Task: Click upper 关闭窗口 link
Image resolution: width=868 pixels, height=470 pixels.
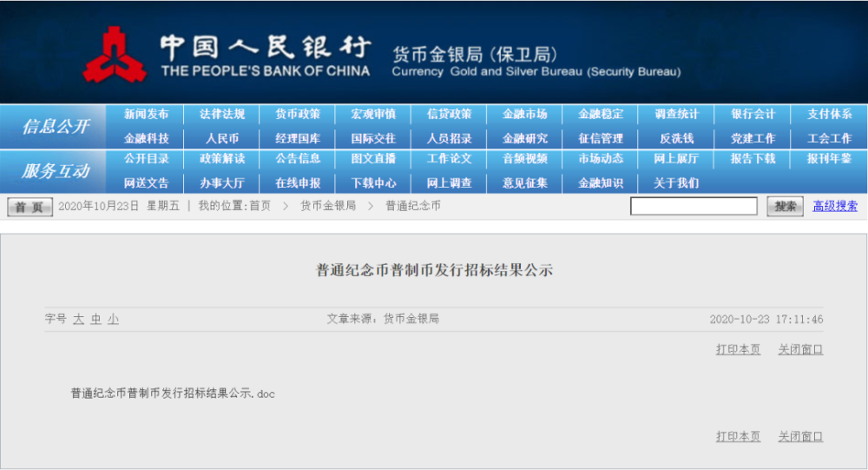Action: [800, 350]
